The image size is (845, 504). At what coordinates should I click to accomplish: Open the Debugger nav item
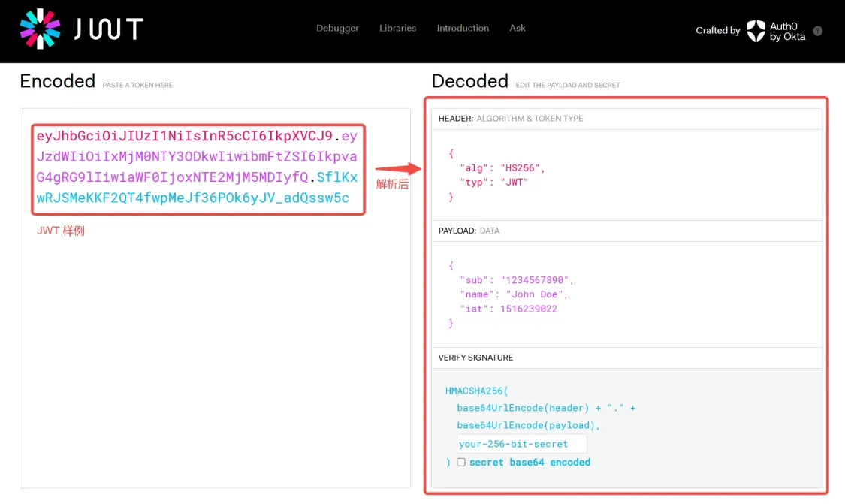pos(337,28)
